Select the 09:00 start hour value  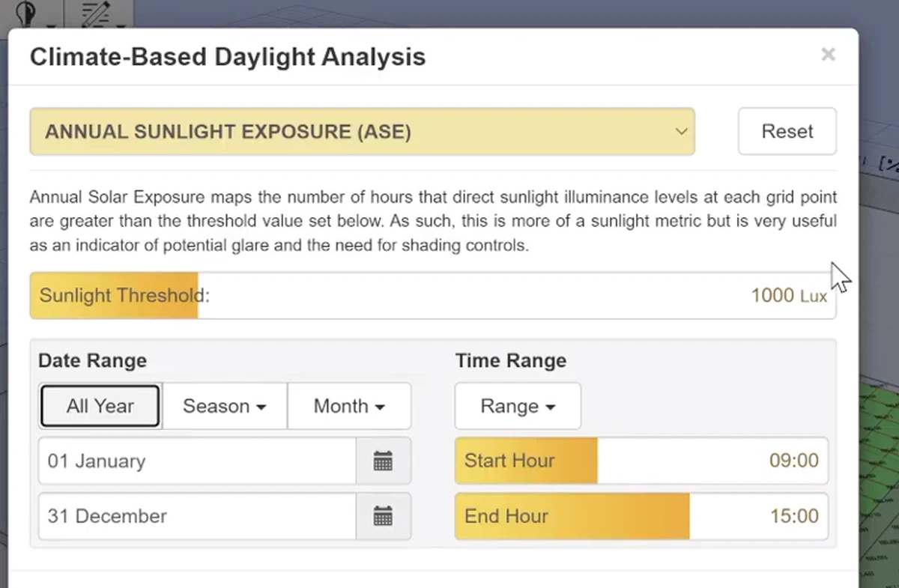793,461
